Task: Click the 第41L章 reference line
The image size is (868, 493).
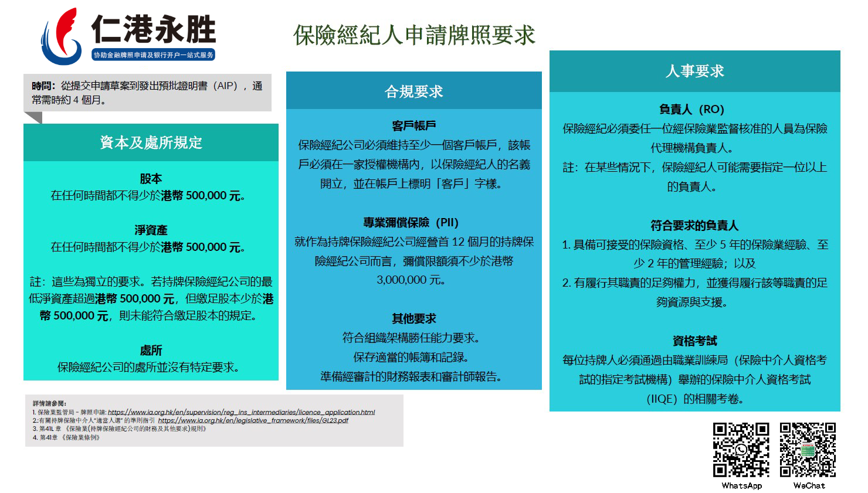Action: (x=120, y=429)
